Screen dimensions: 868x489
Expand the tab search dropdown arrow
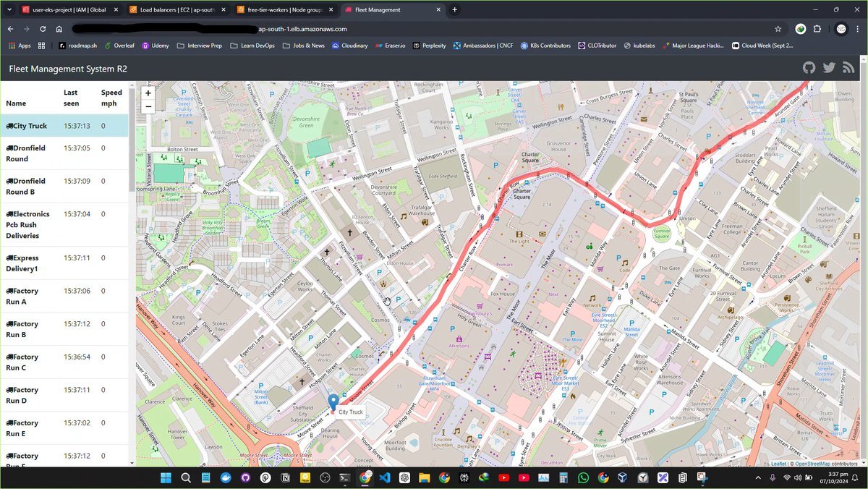point(9,9)
